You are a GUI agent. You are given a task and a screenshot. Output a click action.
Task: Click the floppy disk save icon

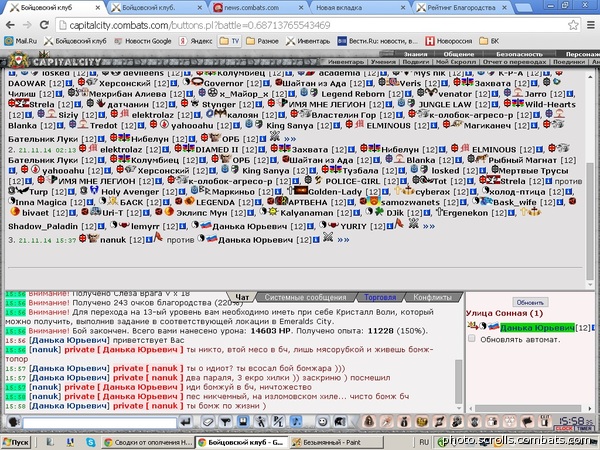(x=243, y=422)
